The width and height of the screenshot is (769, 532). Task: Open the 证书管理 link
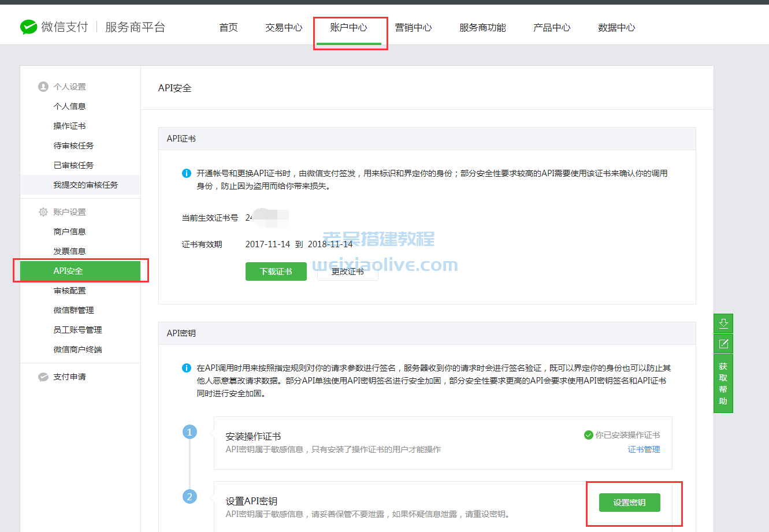click(643, 449)
